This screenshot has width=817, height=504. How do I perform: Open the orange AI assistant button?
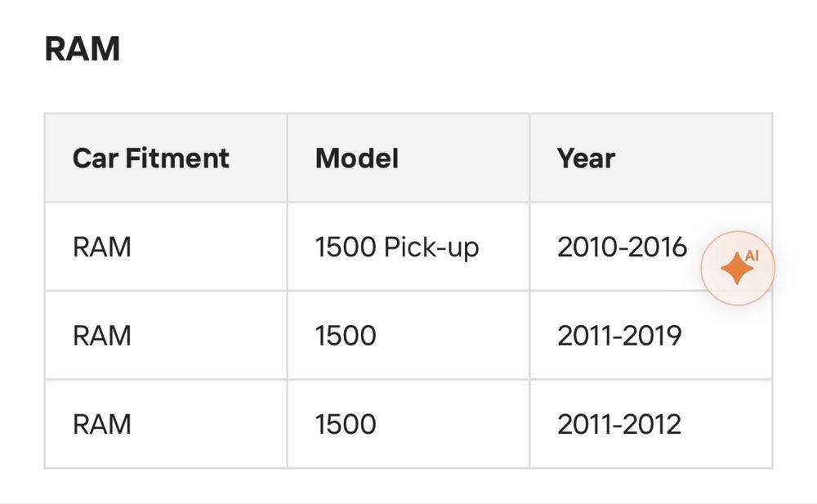[737, 269]
